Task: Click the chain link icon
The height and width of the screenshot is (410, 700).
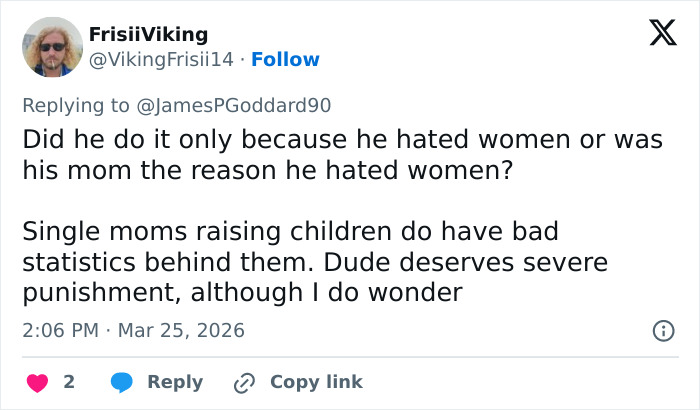Action: point(244,382)
